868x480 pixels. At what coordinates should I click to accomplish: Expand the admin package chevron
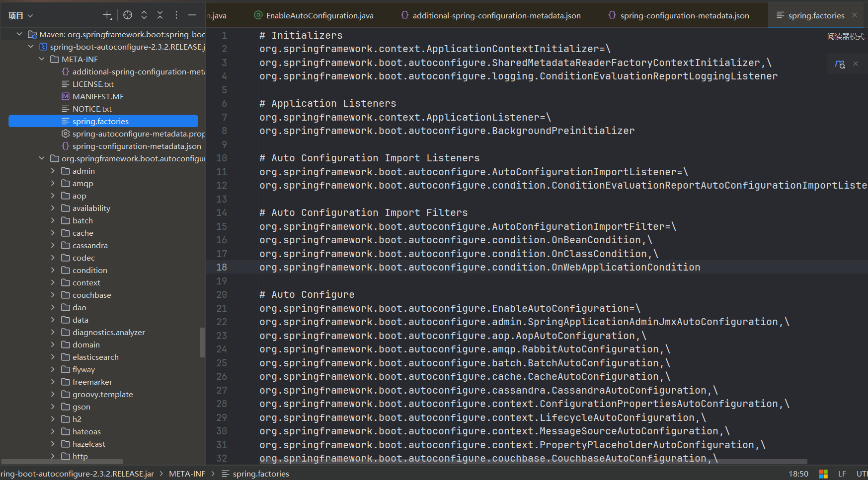point(53,171)
